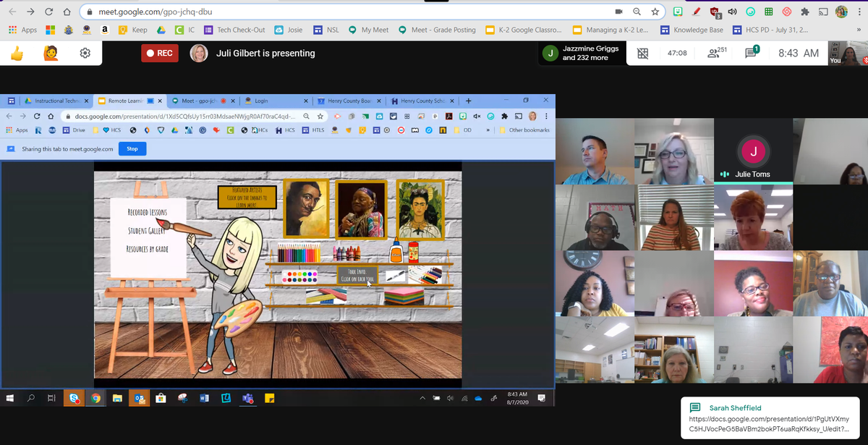The image size is (868, 445).
Task: Click the Salvador Dali portrait on the slide
Action: [x=305, y=208]
